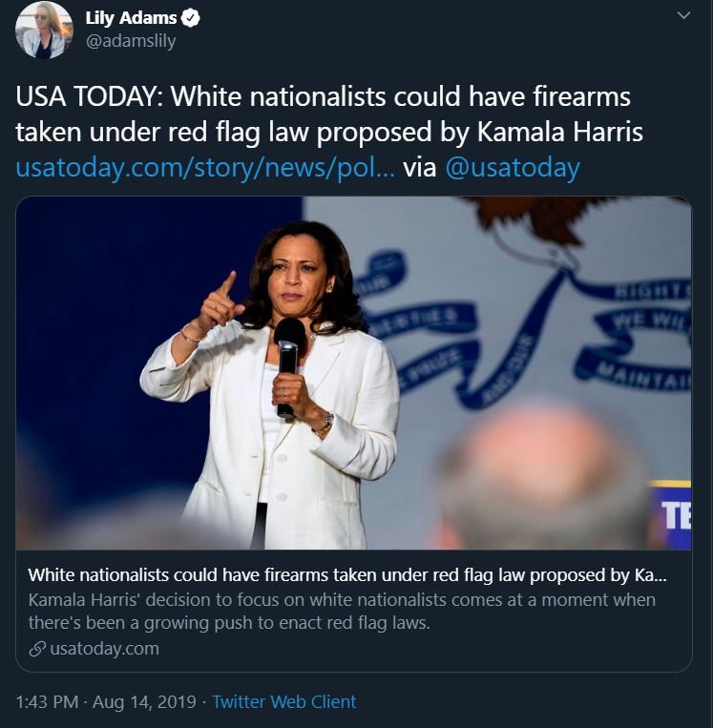Open the @adamslily handle
713x728 pixels.
pyautogui.click(x=131, y=41)
